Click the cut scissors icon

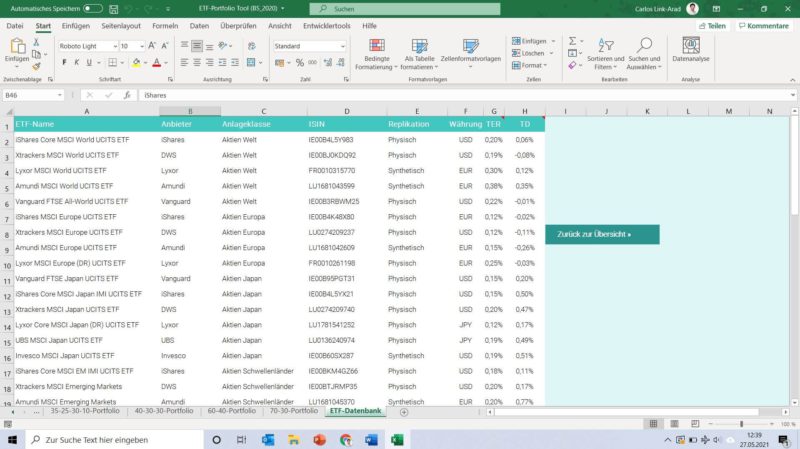click(x=36, y=42)
